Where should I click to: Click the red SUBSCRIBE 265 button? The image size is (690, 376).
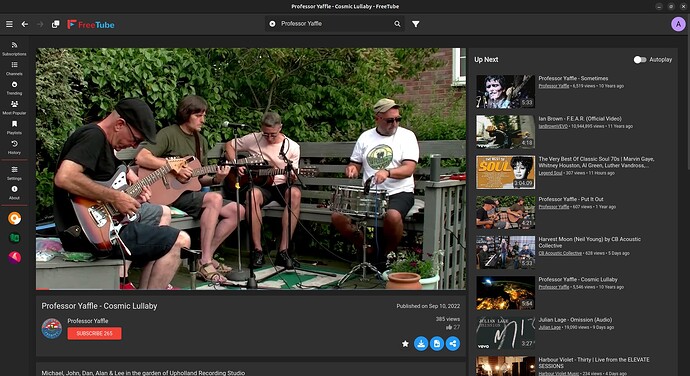pos(95,333)
